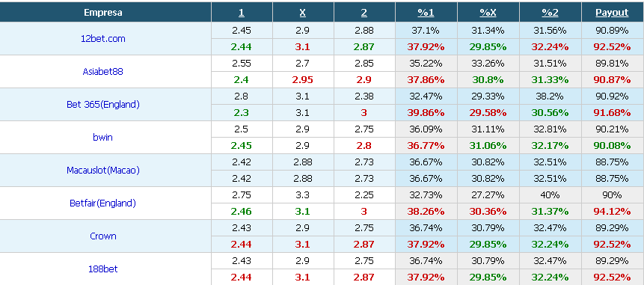
Task: Sort by the 2 column header
Action: click(x=364, y=12)
